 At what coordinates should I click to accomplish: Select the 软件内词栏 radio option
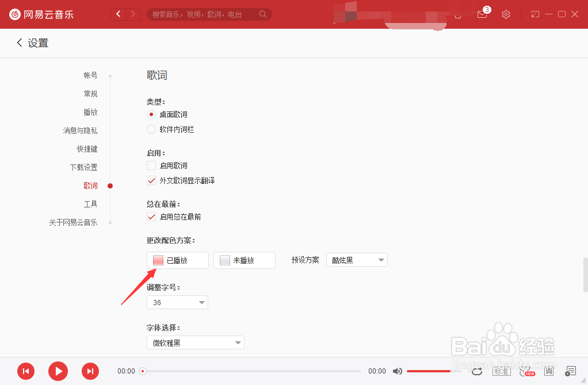(151, 129)
